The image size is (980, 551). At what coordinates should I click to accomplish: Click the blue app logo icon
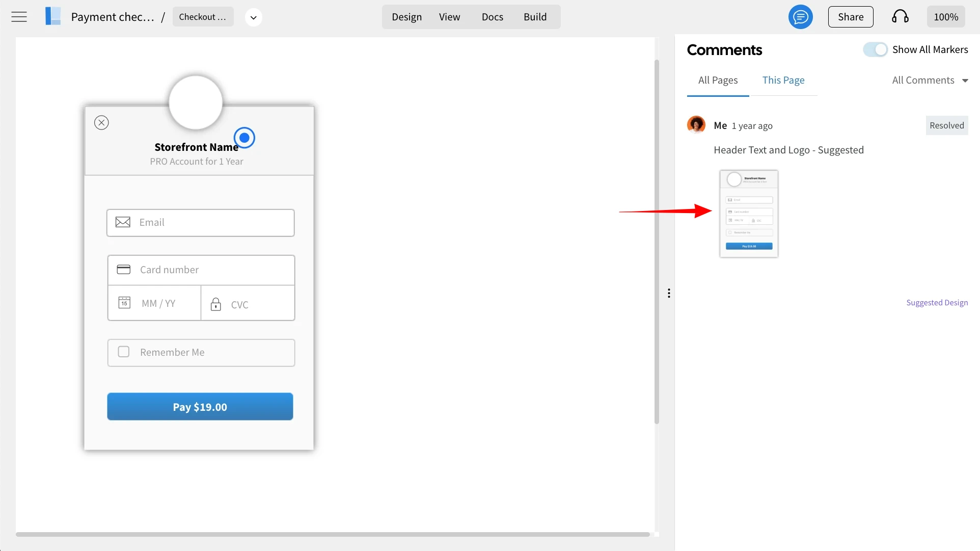(53, 16)
